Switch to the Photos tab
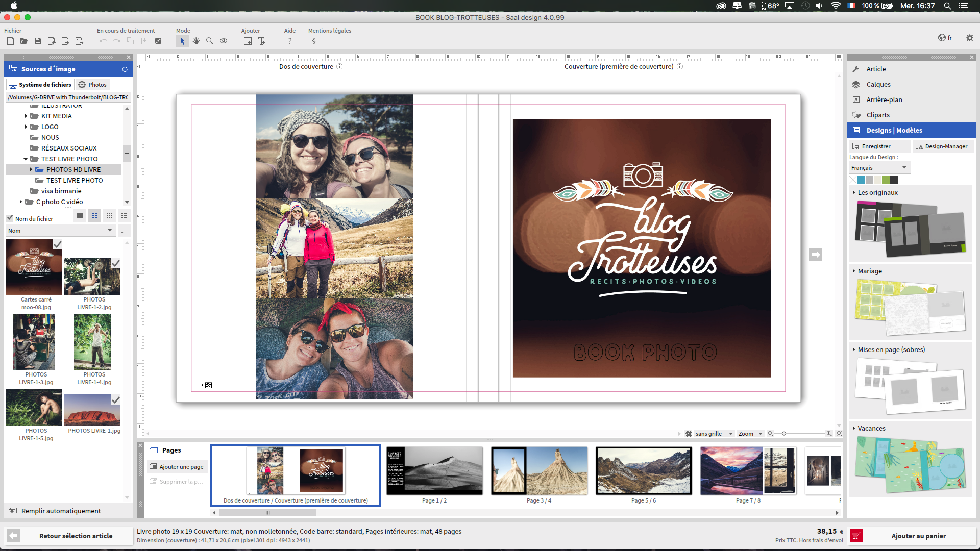Viewport: 980px width, 551px height. [x=92, y=85]
